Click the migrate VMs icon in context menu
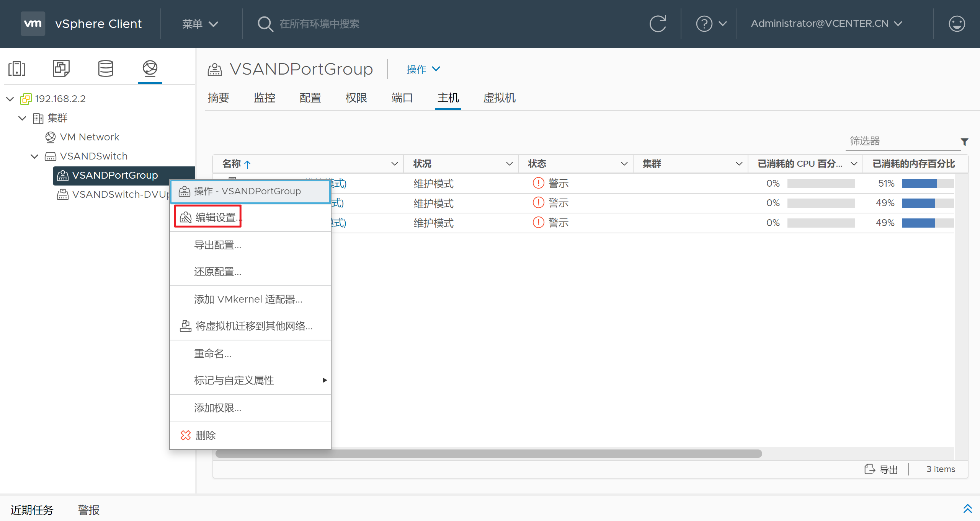Viewport: 980px width, 521px height. click(x=186, y=326)
